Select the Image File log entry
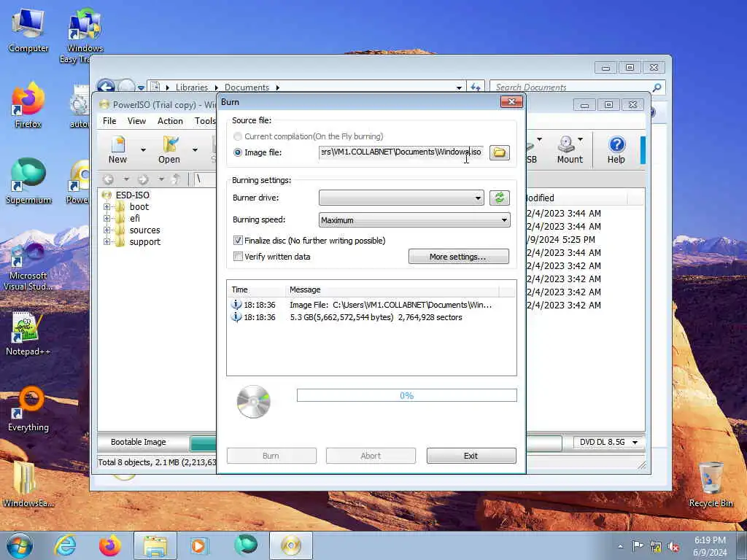Viewport: 747px width, 560px height. click(x=371, y=305)
